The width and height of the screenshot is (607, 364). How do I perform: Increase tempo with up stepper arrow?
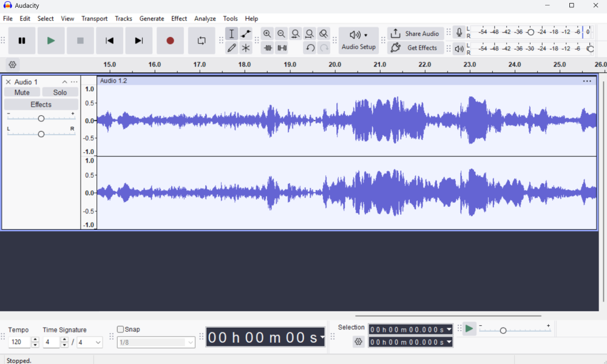[35, 339]
